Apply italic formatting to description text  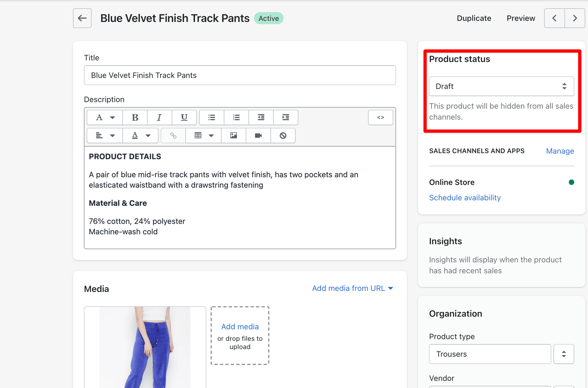click(x=159, y=117)
